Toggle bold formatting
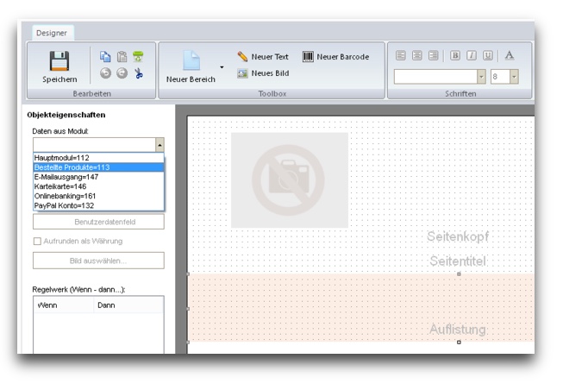Image resolution: width=588 pixels, height=390 pixels. pyautogui.click(x=455, y=55)
